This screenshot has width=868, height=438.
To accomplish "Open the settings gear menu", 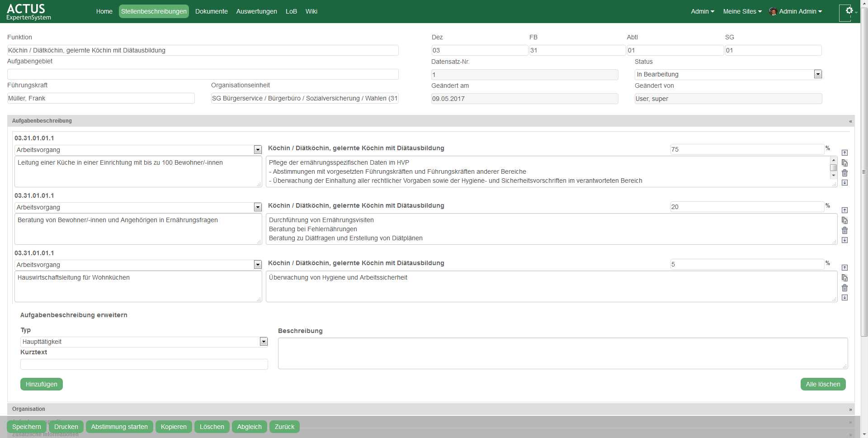I will [x=849, y=11].
